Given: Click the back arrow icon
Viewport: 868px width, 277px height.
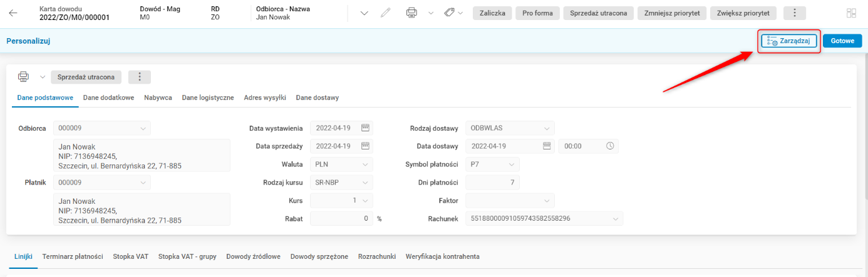Looking at the screenshot, I should click(x=13, y=13).
